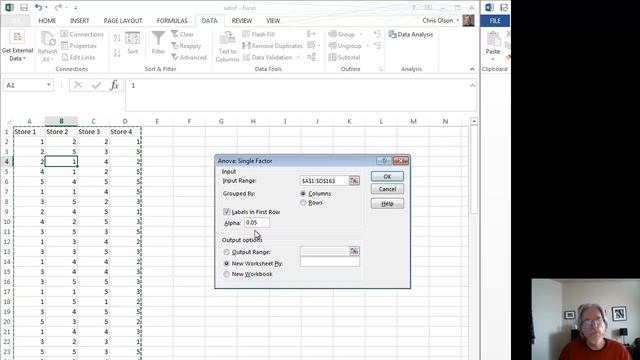Expand Data Validation dropdown arrow
This screenshot has width=640, height=360.
coord(298,58)
